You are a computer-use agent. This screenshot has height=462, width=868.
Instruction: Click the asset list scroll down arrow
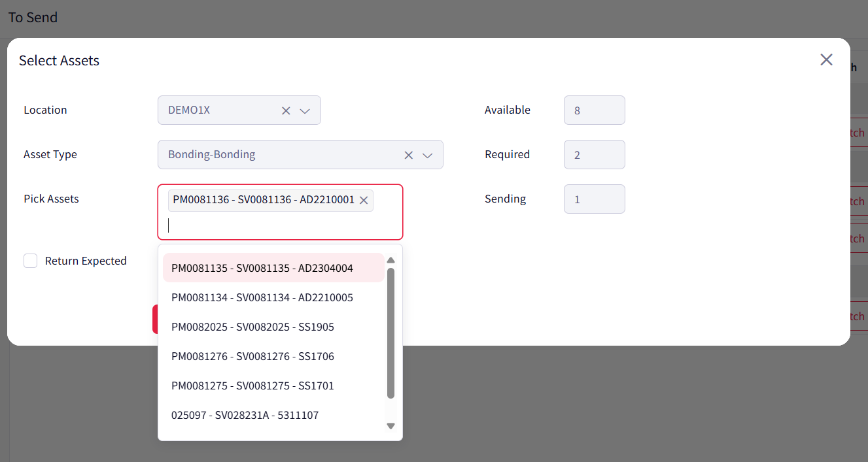coord(391,425)
